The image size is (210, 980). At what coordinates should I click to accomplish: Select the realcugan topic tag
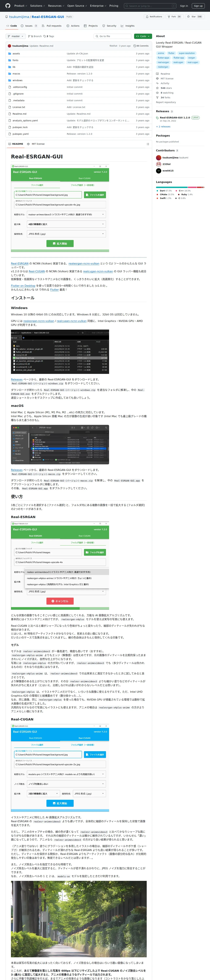tap(178, 62)
